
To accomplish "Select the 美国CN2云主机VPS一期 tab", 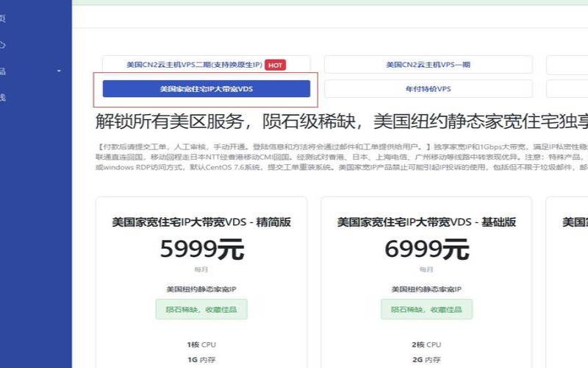I will click(428, 65).
